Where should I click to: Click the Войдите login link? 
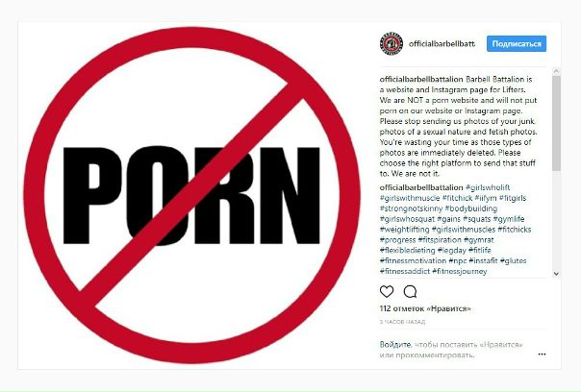(x=395, y=345)
